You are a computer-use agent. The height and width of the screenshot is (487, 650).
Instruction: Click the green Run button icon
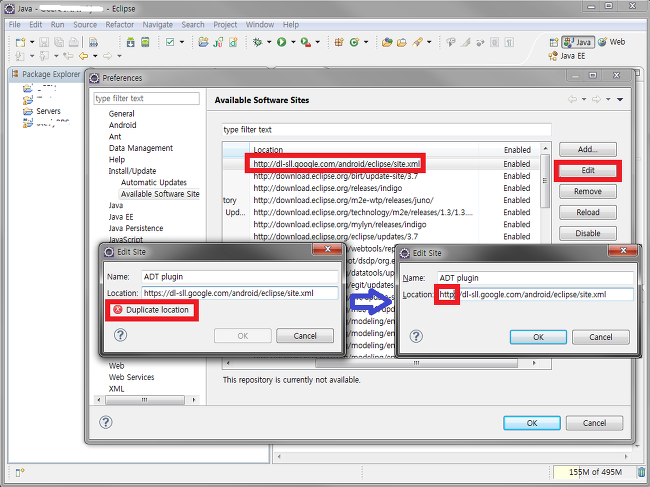pos(281,42)
